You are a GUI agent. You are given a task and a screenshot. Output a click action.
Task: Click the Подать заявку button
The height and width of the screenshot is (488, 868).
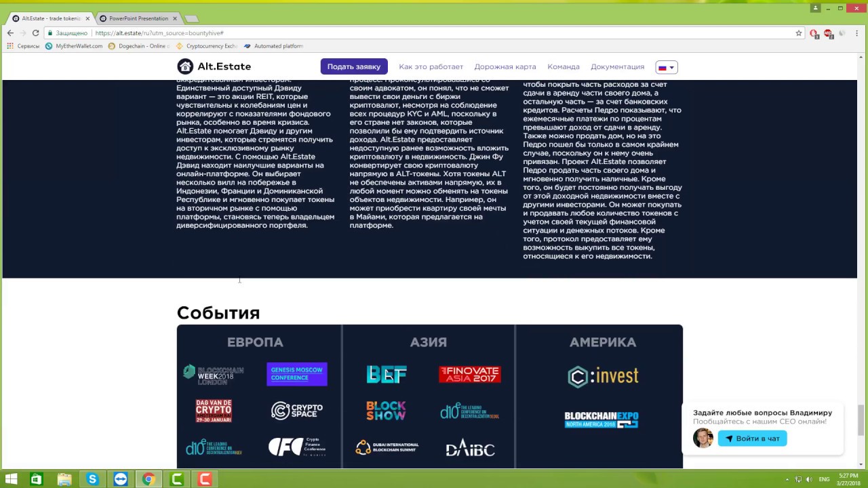[354, 66]
